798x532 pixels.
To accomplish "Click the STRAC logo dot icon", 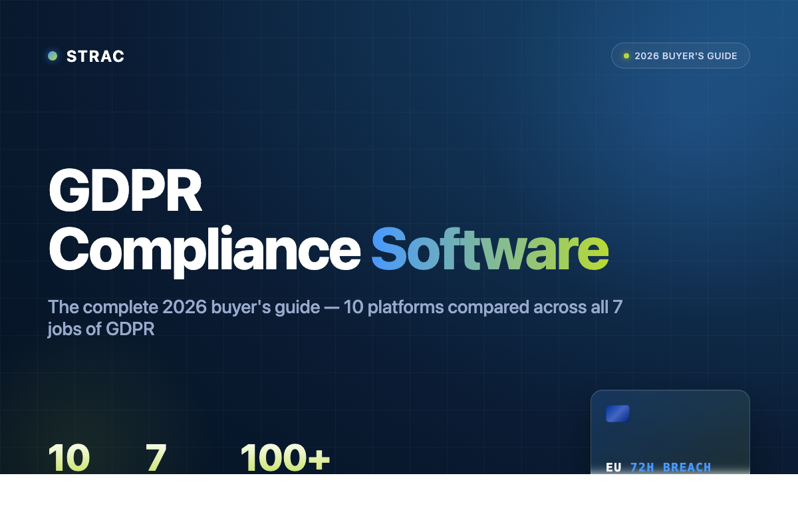I will pyautogui.click(x=53, y=56).
